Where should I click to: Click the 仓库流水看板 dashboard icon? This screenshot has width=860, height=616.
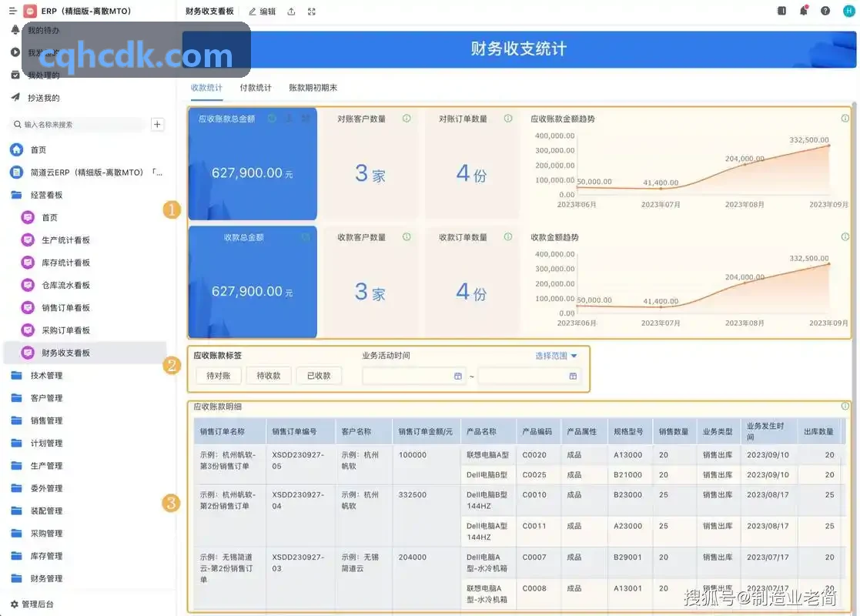click(28, 285)
